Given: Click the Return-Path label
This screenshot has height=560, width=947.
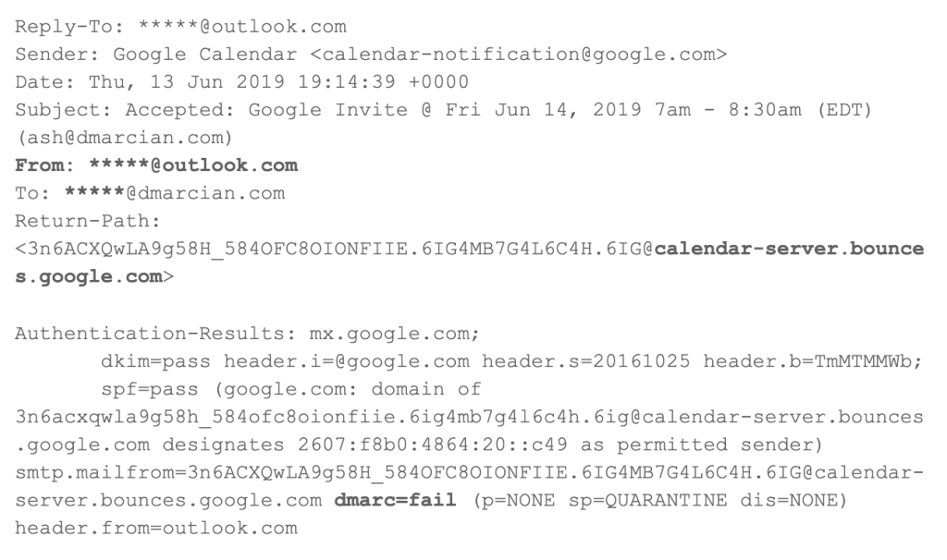Looking at the screenshot, I should (x=88, y=221).
